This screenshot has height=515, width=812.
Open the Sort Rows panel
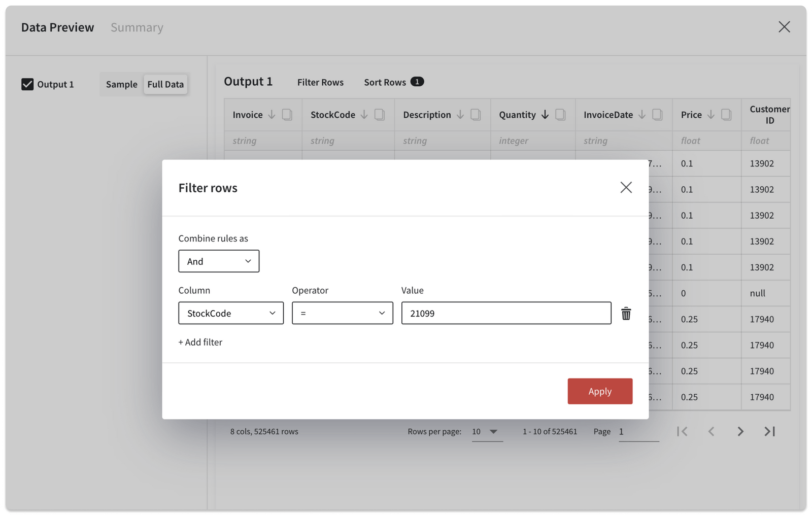pyautogui.click(x=385, y=82)
